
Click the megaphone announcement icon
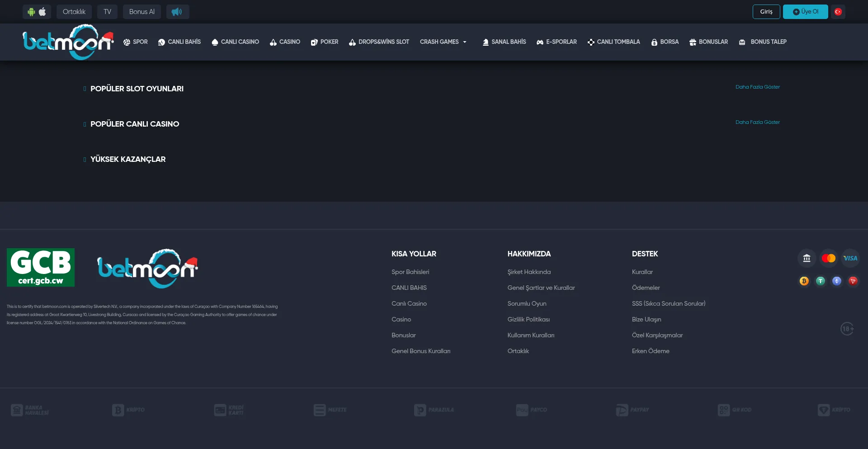tap(177, 12)
